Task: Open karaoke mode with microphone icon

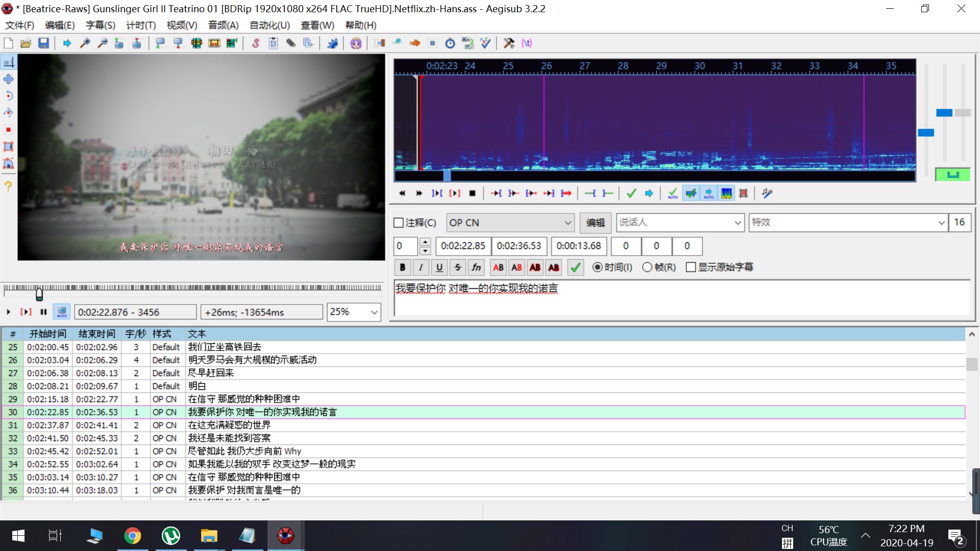Action: pyautogui.click(x=767, y=193)
